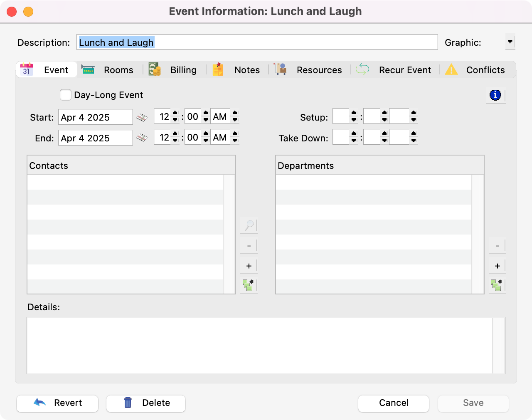This screenshot has height=420, width=532.
Task: Open the calendar picker beside Start date
Action: pyautogui.click(x=142, y=117)
